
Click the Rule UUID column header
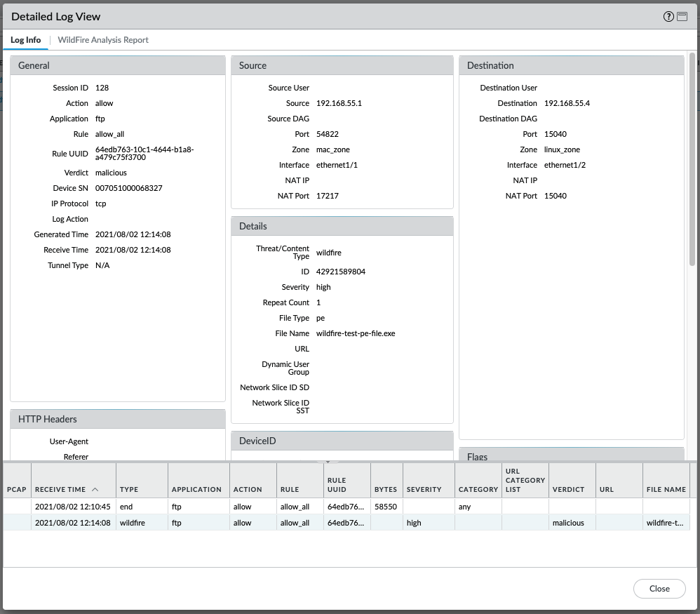point(337,485)
